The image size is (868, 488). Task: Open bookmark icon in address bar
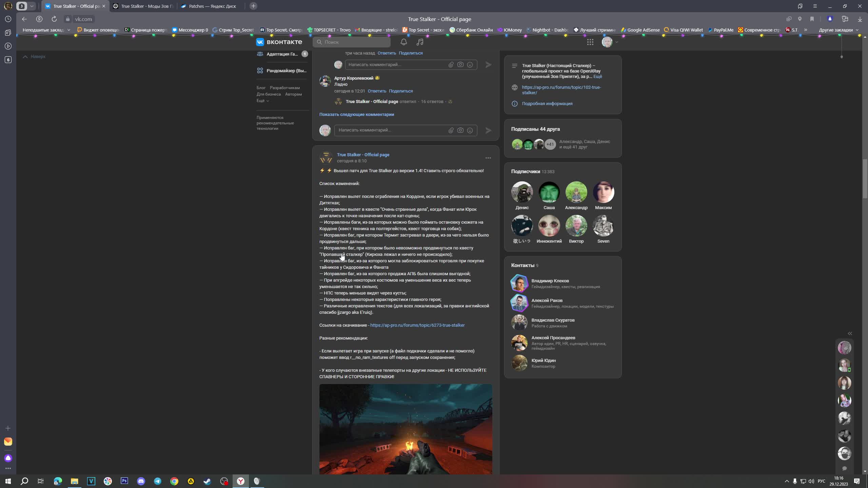(x=812, y=19)
